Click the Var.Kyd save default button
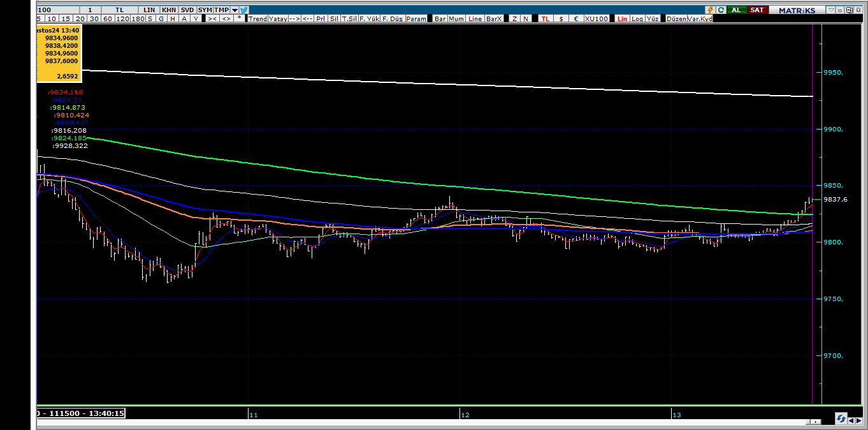Image resolution: width=868 pixels, height=430 pixels. 700,19
